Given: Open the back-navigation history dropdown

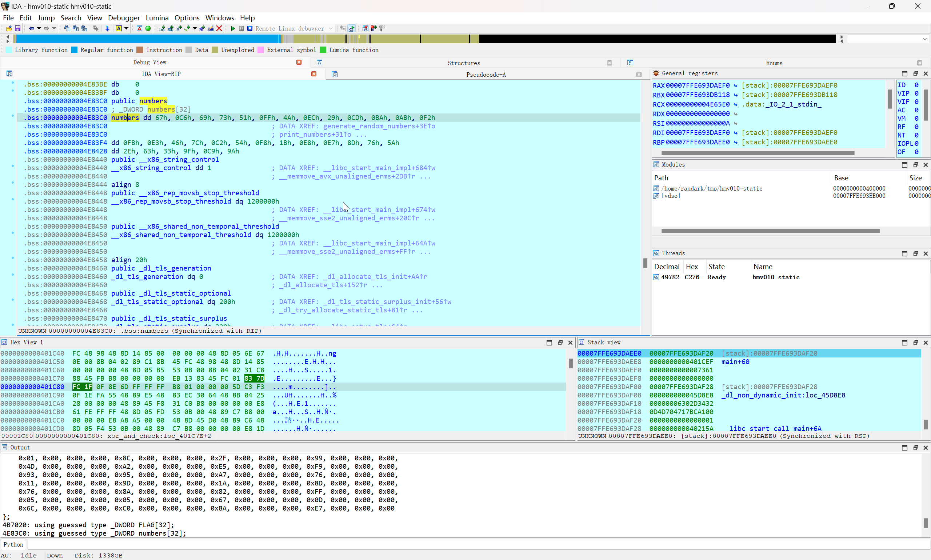Looking at the screenshot, I should pos(39,28).
